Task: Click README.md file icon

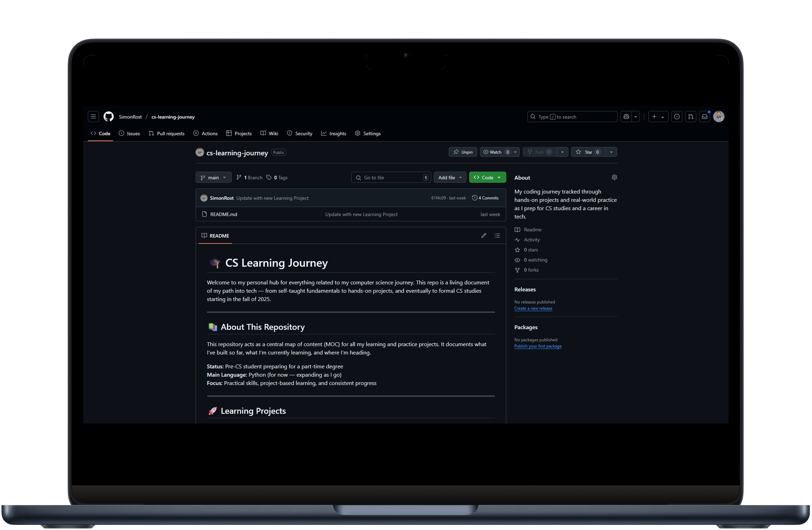Action: click(x=204, y=214)
